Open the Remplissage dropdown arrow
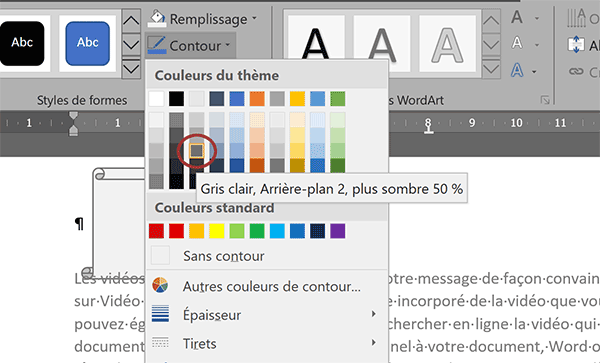Viewport: 600px width, 363px height. [x=254, y=18]
